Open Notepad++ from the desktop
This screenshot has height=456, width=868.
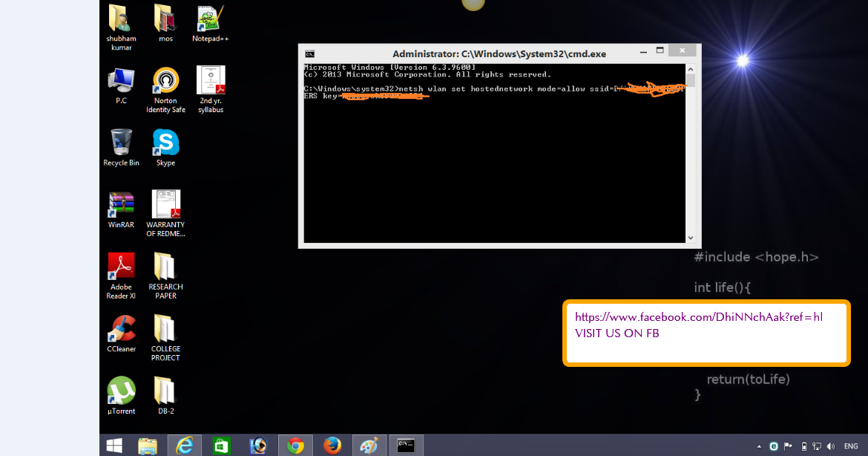(210, 19)
